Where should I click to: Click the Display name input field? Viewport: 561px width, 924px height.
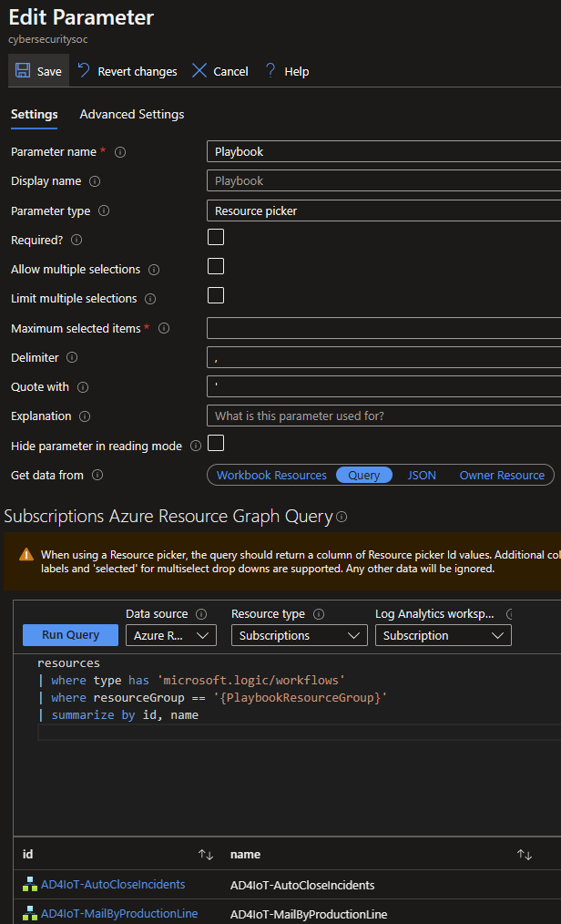[x=383, y=181]
